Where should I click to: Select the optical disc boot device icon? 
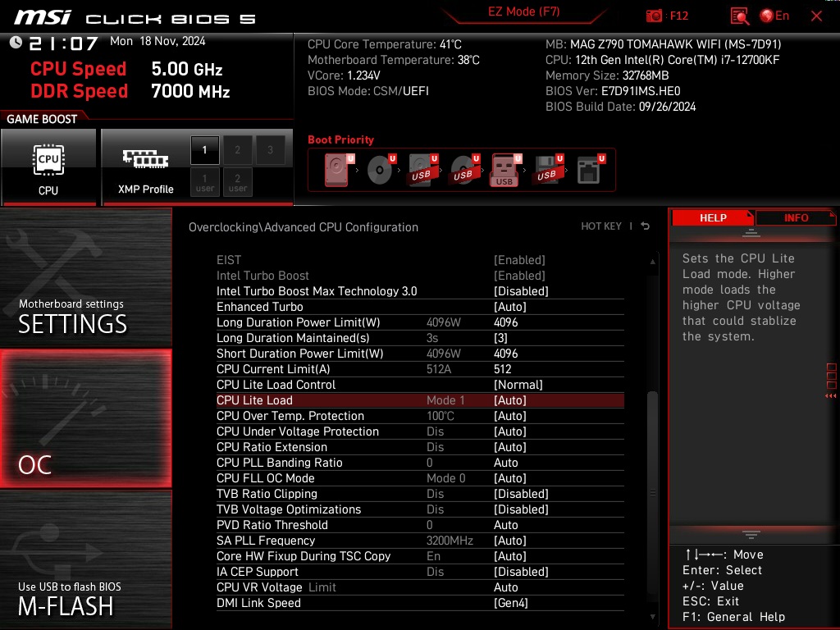point(381,170)
